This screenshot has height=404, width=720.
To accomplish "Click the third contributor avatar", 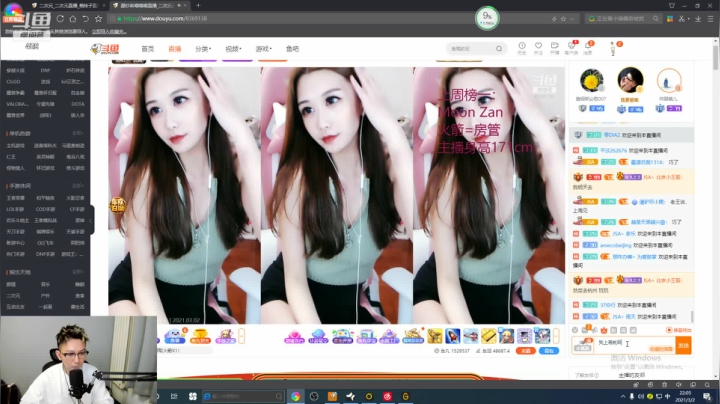I will [x=669, y=81].
